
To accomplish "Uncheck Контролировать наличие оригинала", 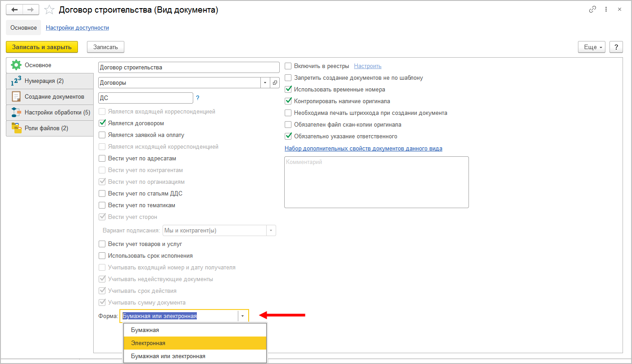I will [288, 101].
